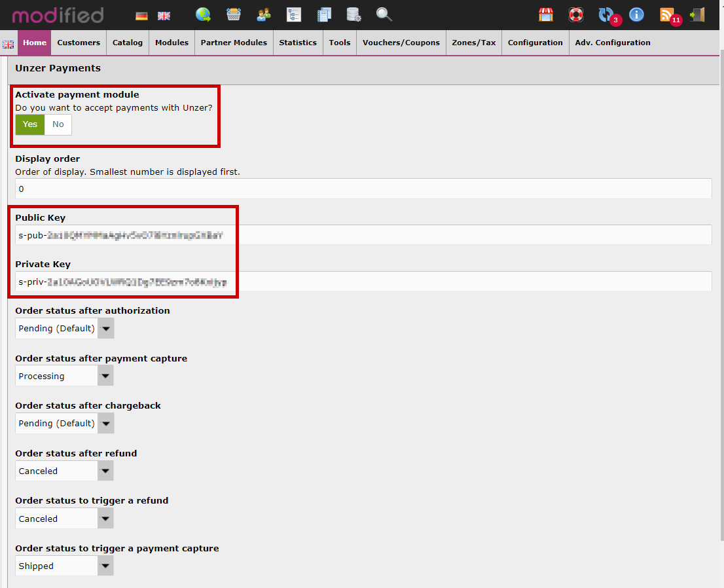Open the Home tab
Image resolution: width=724 pixels, height=588 pixels.
pyautogui.click(x=35, y=43)
